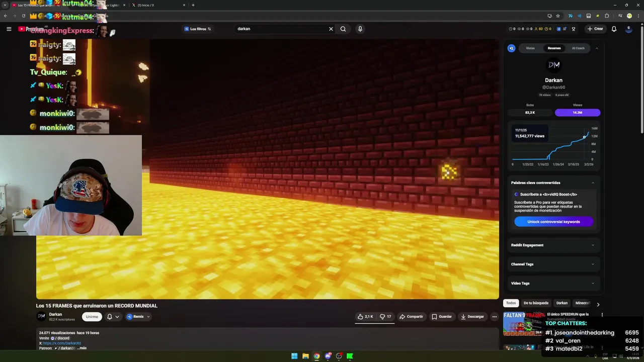
Task: Open the more actions ellipsis below video
Action: point(494,317)
